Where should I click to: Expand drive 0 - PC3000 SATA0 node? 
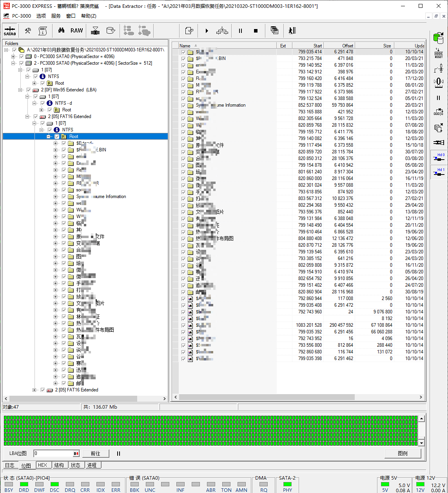click(13, 56)
